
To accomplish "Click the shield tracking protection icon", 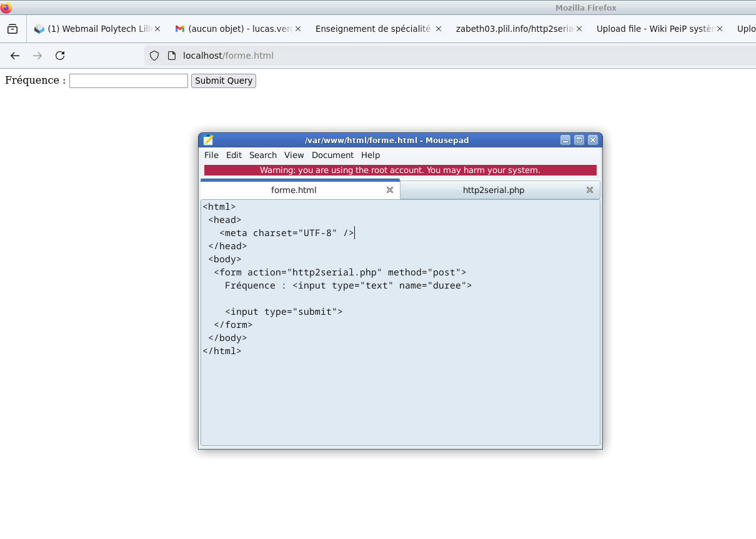I will click(x=154, y=56).
